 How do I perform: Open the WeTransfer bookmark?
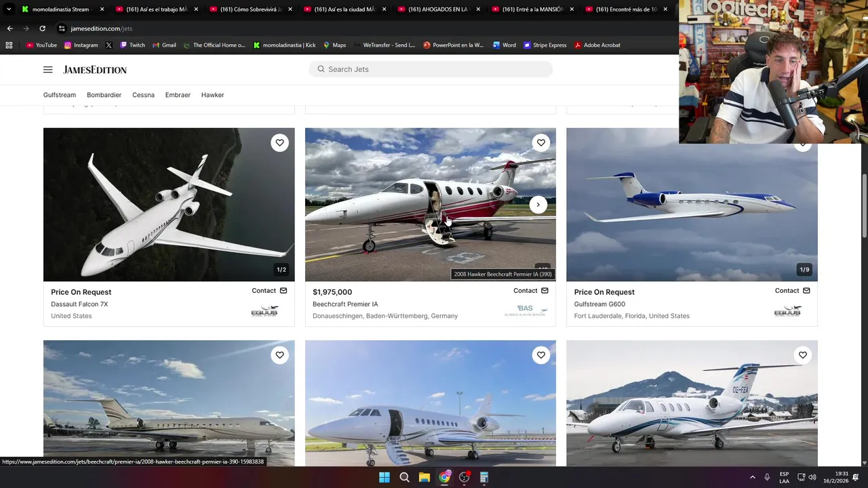[x=384, y=45]
